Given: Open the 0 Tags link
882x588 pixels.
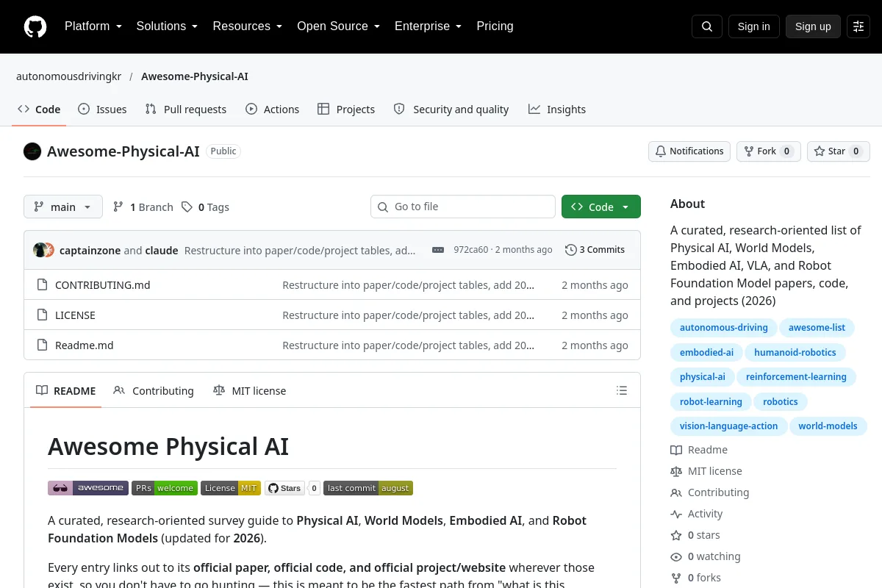Looking at the screenshot, I should click(206, 207).
